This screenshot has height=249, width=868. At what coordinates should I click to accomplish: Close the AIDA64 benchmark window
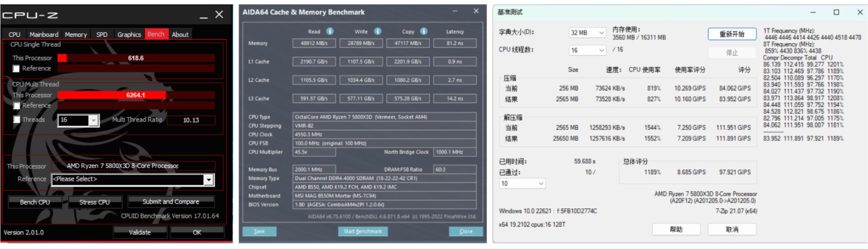(x=476, y=11)
